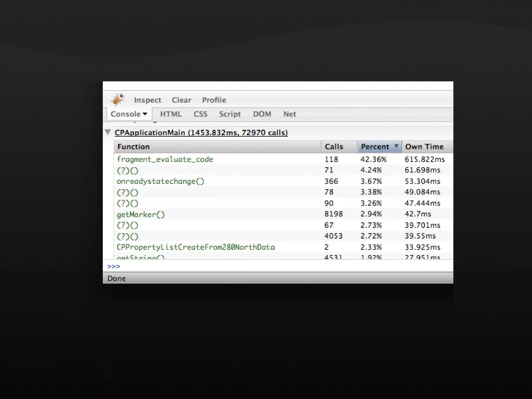Focus the console command line prompt
532x399 pixels.
(x=260, y=266)
